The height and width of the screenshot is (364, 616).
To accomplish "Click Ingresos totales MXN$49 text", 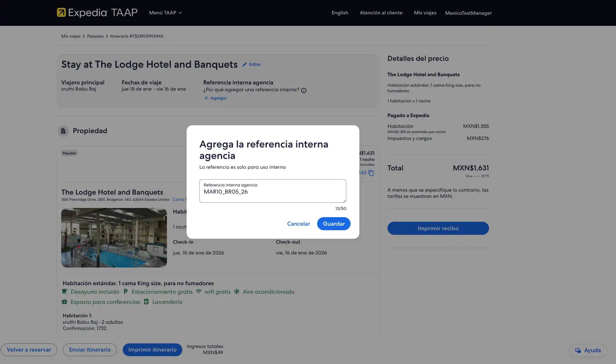I will [x=205, y=350].
